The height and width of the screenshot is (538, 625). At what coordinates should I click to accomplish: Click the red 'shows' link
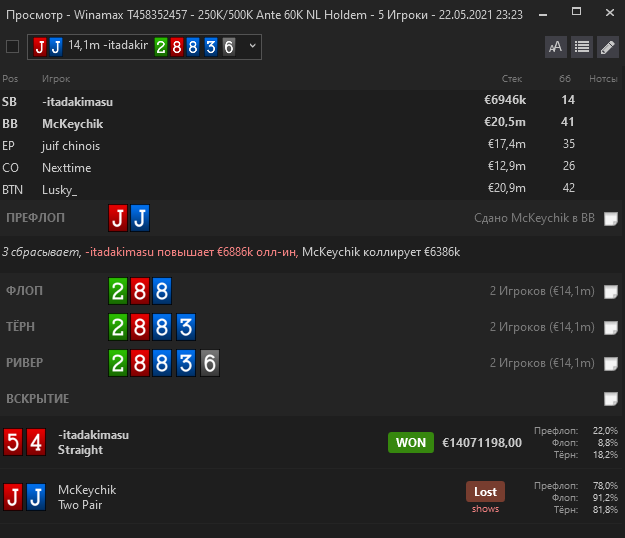tap(485, 509)
